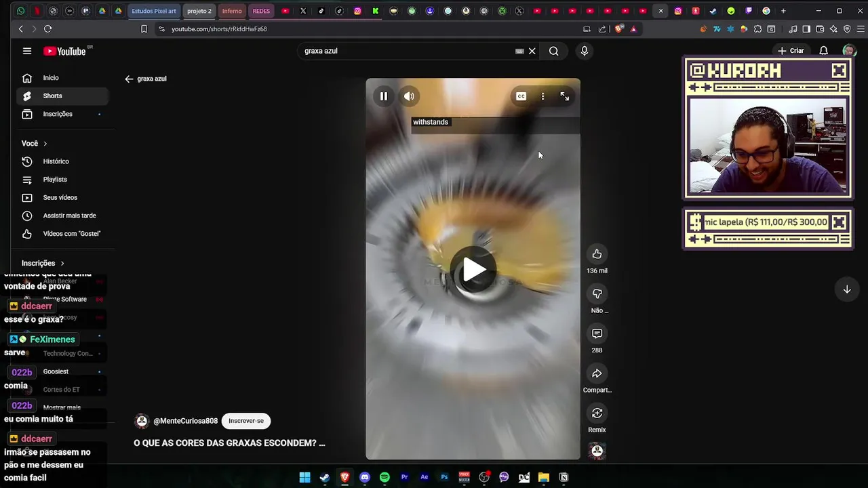Go to the YouTube home logo
This screenshot has width=868, height=488.
[64, 52]
